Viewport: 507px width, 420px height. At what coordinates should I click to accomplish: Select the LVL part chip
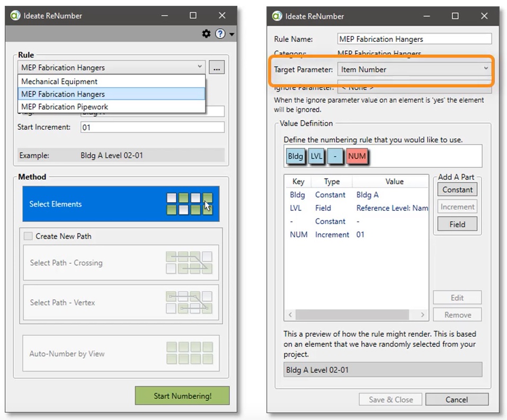(317, 156)
